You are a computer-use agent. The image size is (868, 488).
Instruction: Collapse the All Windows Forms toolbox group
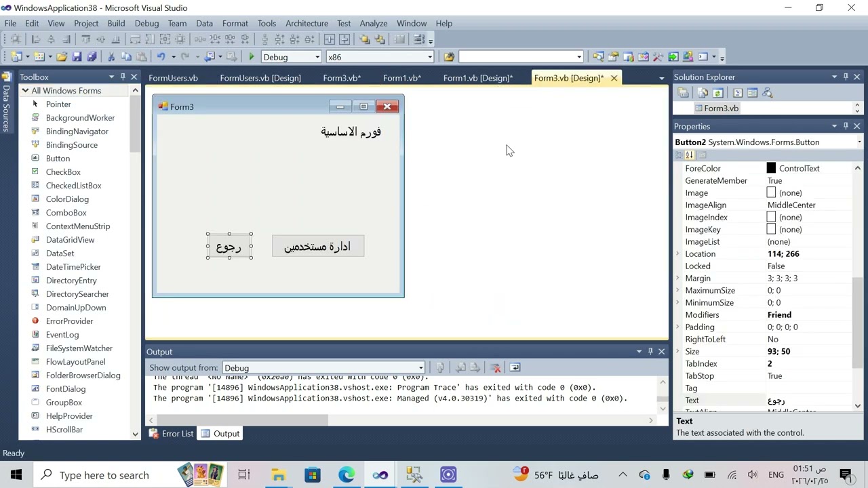click(25, 91)
